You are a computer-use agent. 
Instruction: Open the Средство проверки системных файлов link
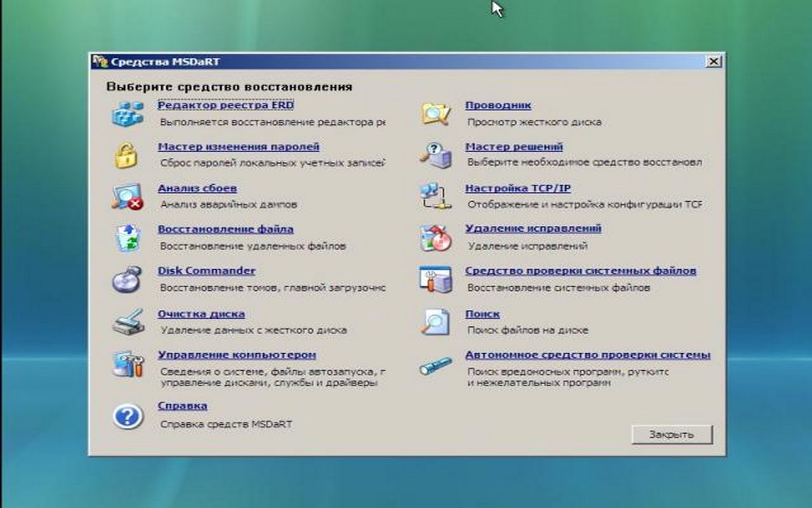(x=580, y=271)
